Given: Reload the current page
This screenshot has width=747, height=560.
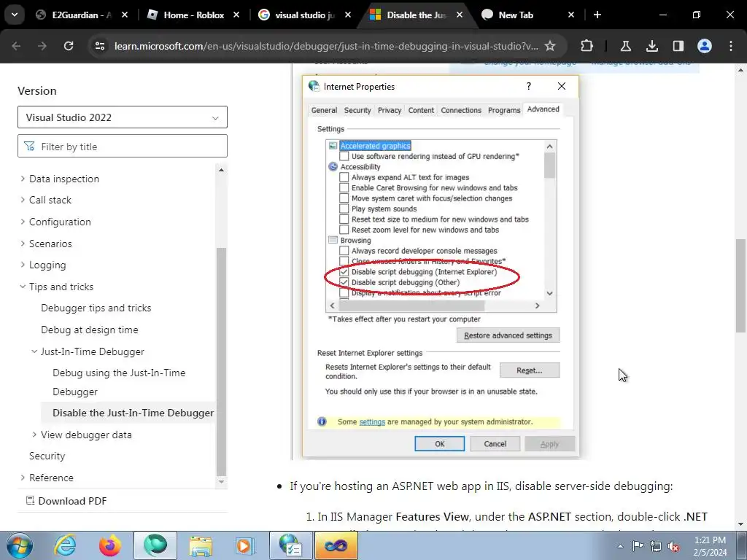Looking at the screenshot, I should 69,46.
